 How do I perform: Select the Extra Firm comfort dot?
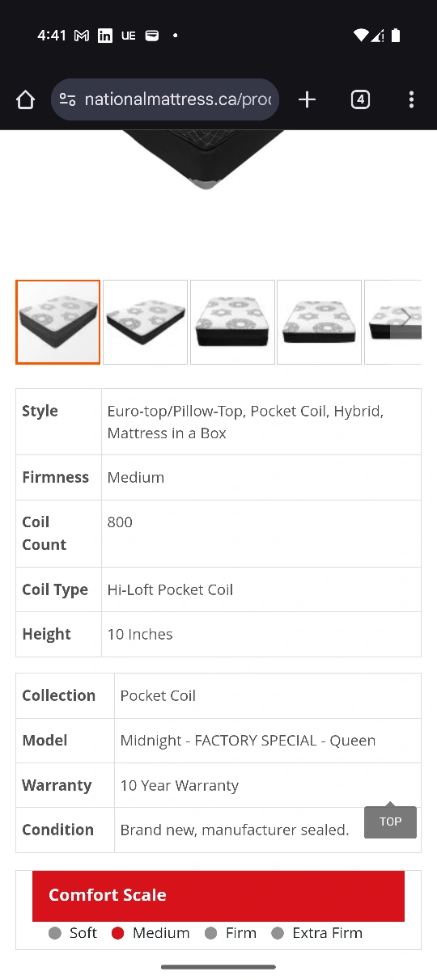pyautogui.click(x=278, y=933)
